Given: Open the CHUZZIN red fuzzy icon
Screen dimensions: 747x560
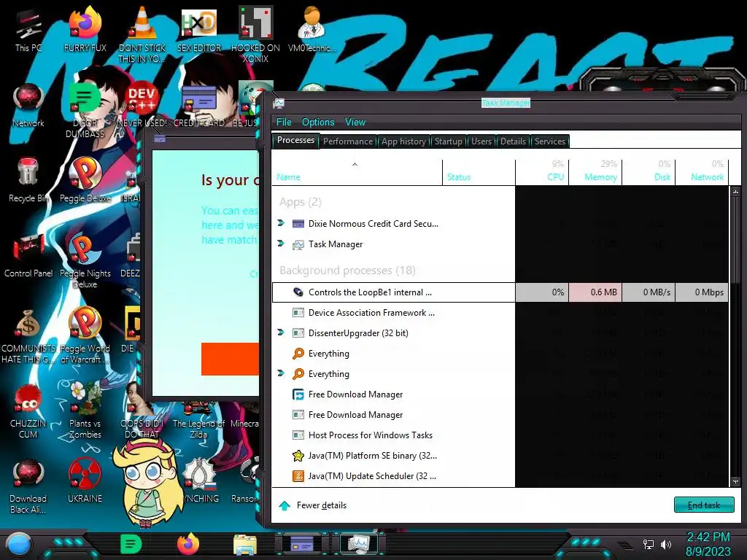Looking at the screenshot, I should pyautogui.click(x=28, y=411).
